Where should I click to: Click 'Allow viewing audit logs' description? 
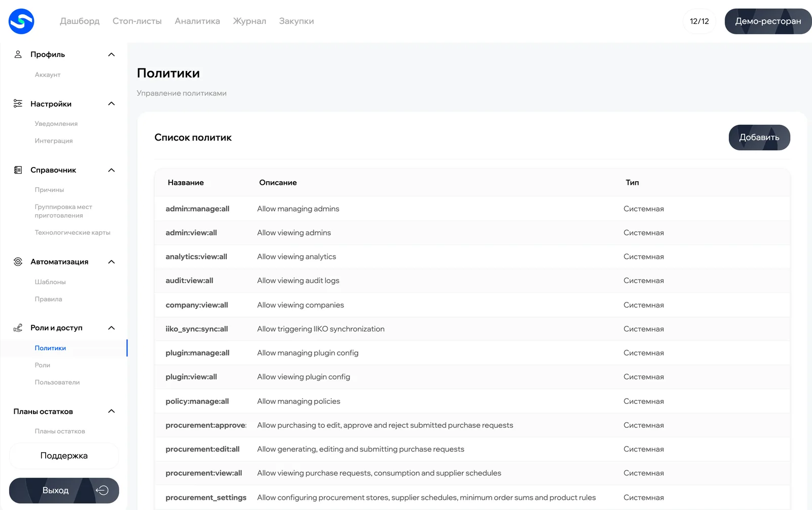click(x=298, y=281)
